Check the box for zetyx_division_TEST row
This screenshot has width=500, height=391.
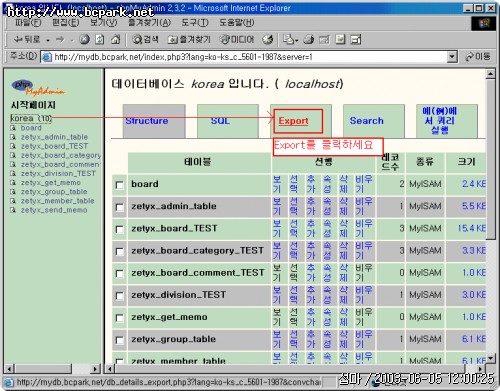pyautogui.click(x=119, y=296)
